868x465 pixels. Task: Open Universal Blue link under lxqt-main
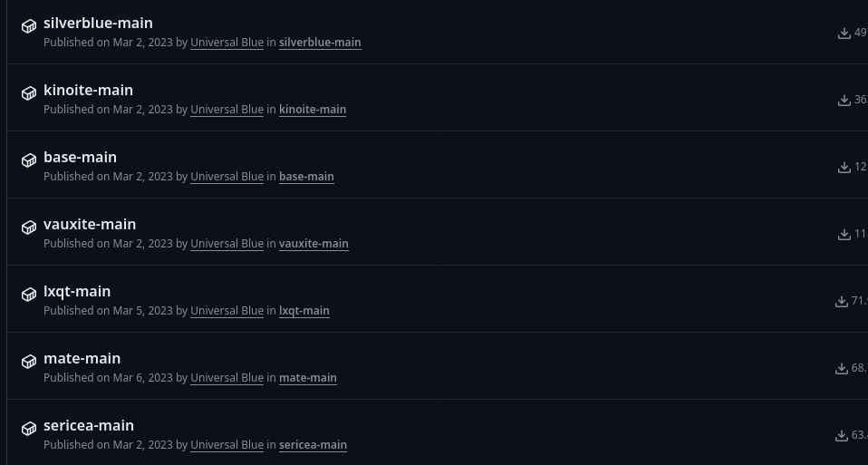pos(227,311)
